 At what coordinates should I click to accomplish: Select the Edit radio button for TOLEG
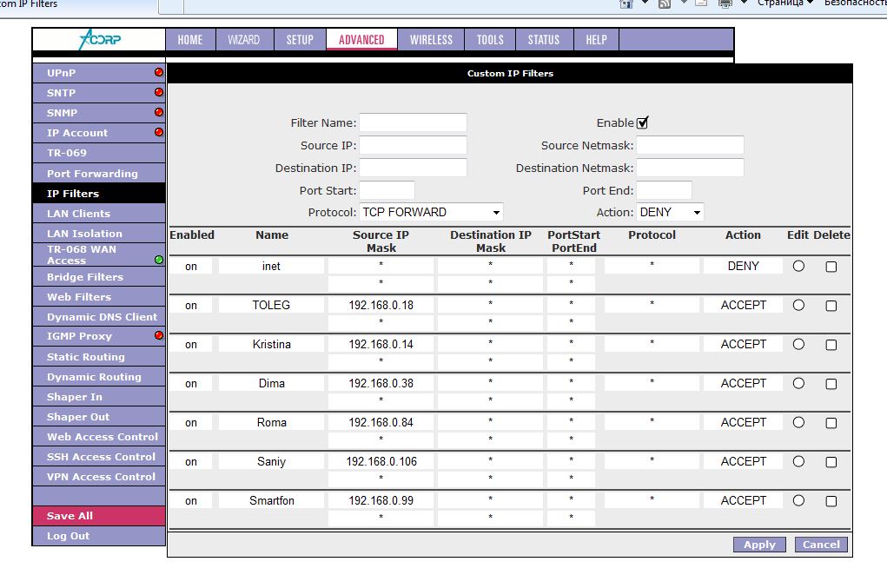coord(798,306)
